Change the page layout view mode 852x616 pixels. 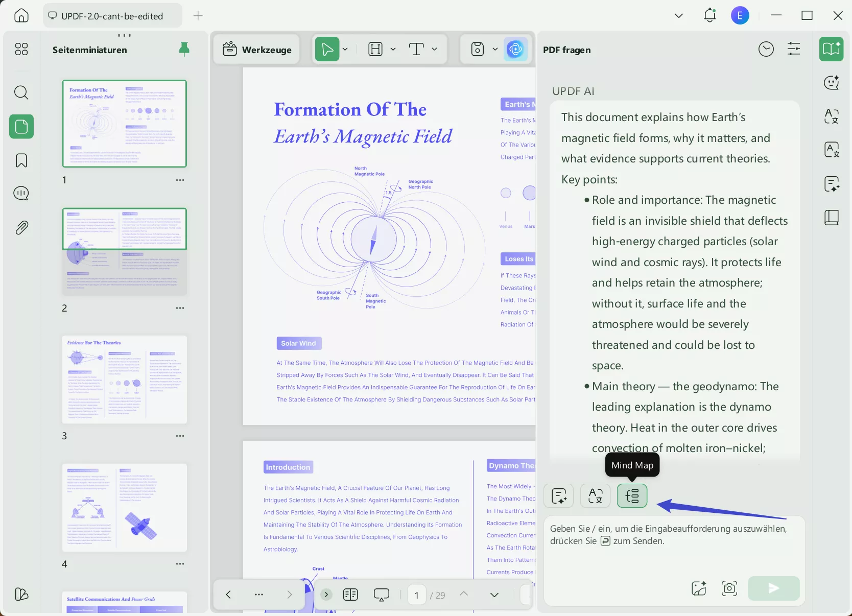350,595
